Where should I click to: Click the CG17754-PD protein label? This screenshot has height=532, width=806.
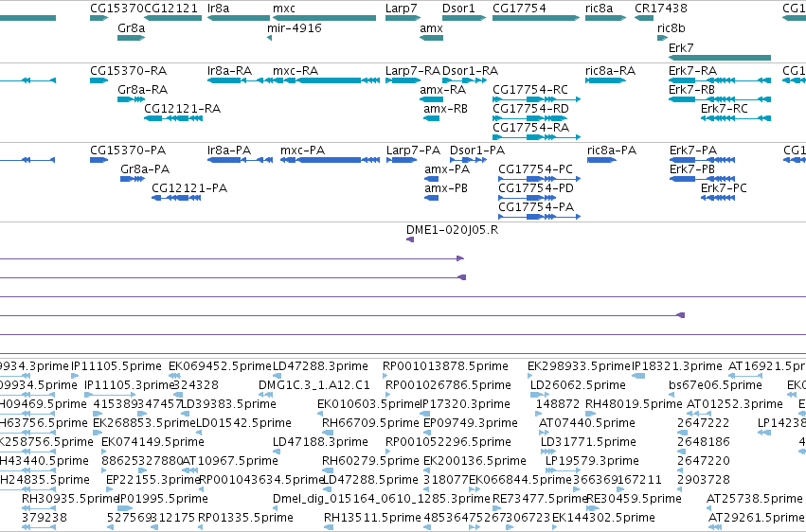(536, 188)
